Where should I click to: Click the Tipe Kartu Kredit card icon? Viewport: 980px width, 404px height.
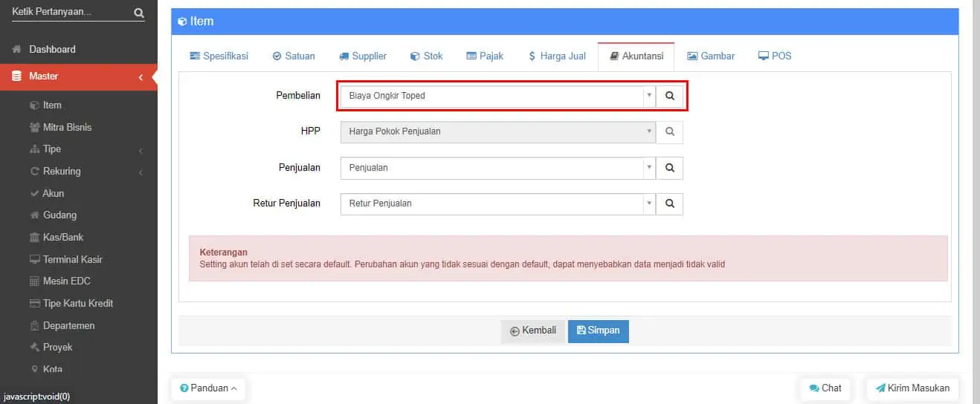[34, 304]
